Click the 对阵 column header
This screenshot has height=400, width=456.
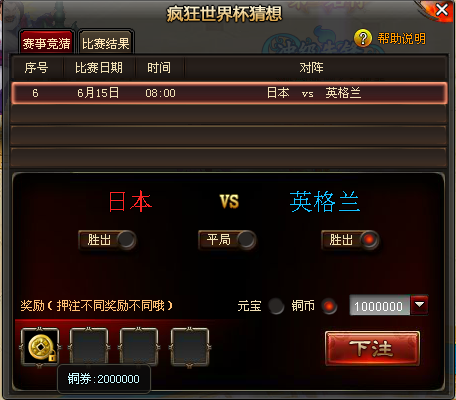[x=311, y=68]
